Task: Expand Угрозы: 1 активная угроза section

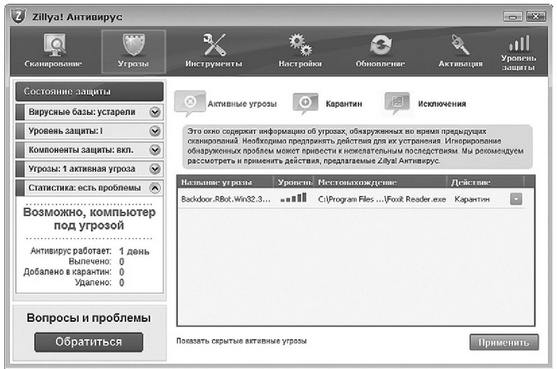Action: [155, 169]
